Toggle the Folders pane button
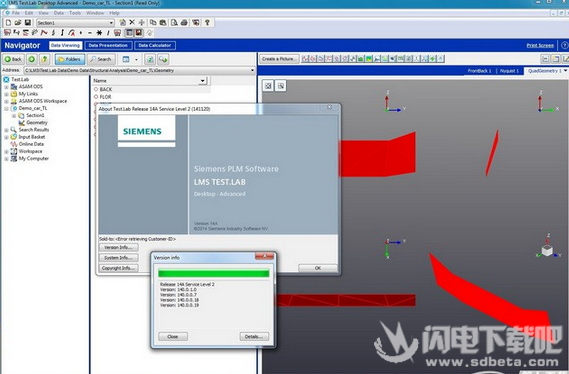Screen dimensions: 569x374 tap(70, 59)
